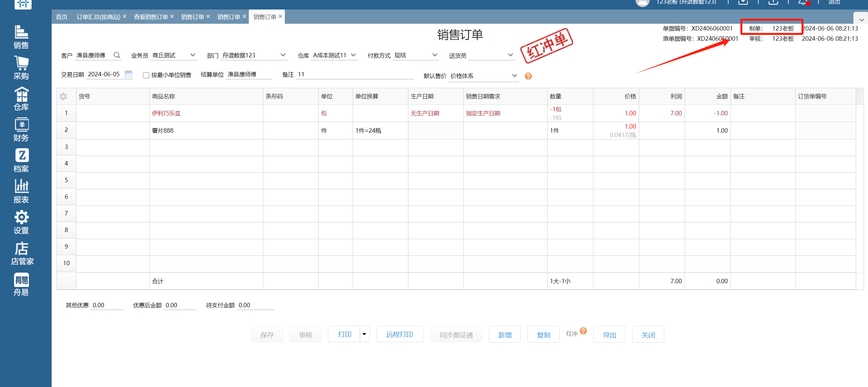The image size is (868, 387).
Task: Open the calendar picker for 交易日期
Action: click(128, 74)
